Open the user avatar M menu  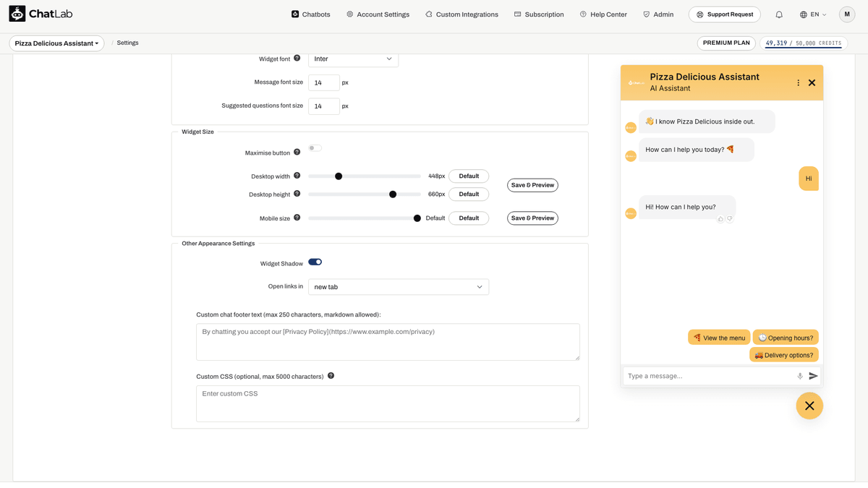click(x=847, y=14)
